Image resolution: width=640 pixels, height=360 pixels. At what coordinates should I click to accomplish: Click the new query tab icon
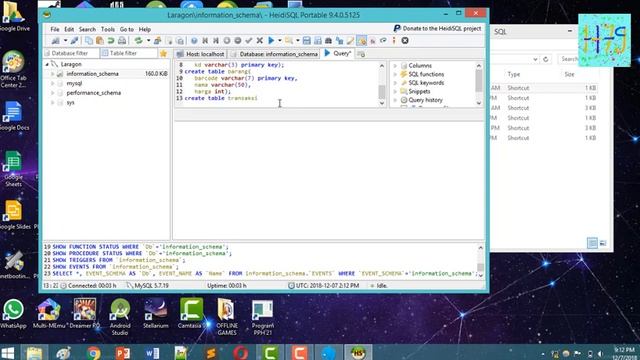[x=361, y=54]
